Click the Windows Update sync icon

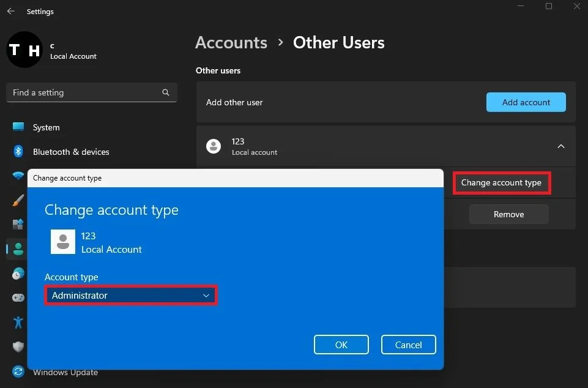click(x=18, y=371)
